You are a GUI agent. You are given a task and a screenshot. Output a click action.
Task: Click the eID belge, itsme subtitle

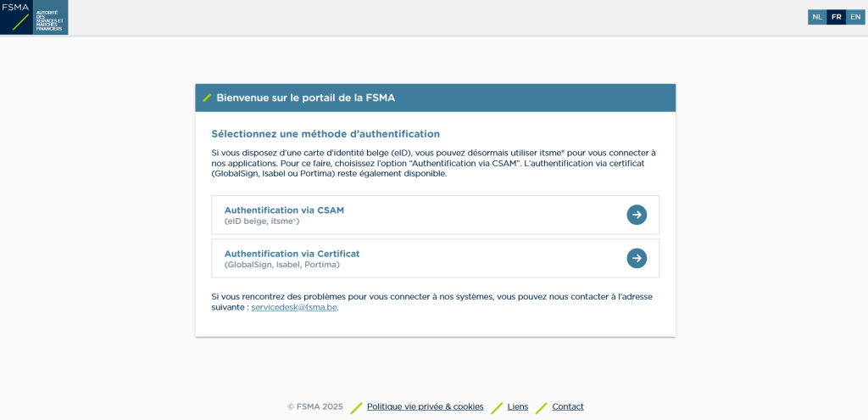(262, 221)
